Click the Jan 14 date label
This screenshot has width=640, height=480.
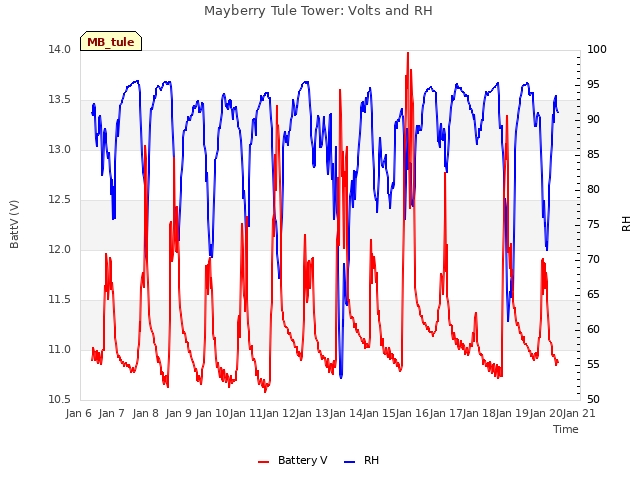pos(346,413)
